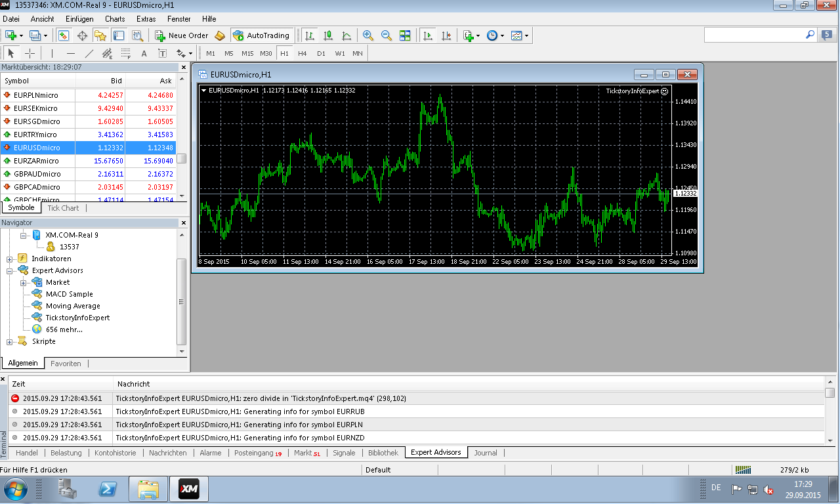This screenshot has width=840, height=504.
Task: Toggle the Terminal window icon
Action: click(x=119, y=35)
